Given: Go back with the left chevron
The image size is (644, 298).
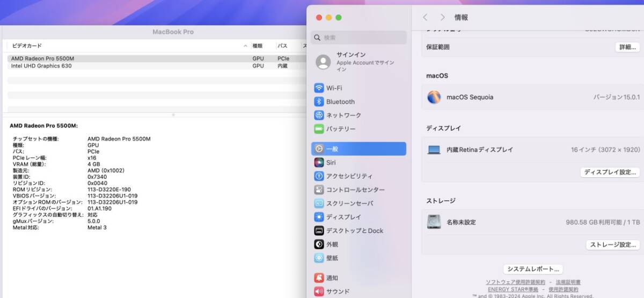Looking at the screenshot, I should coord(425,18).
